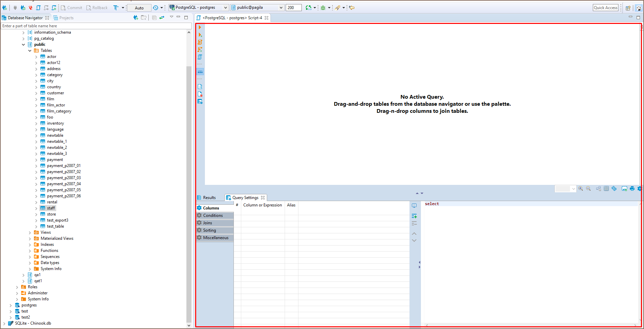Click the New Connection plug icon in main toolbar
This screenshot has height=329, width=644.
click(x=5, y=7)
